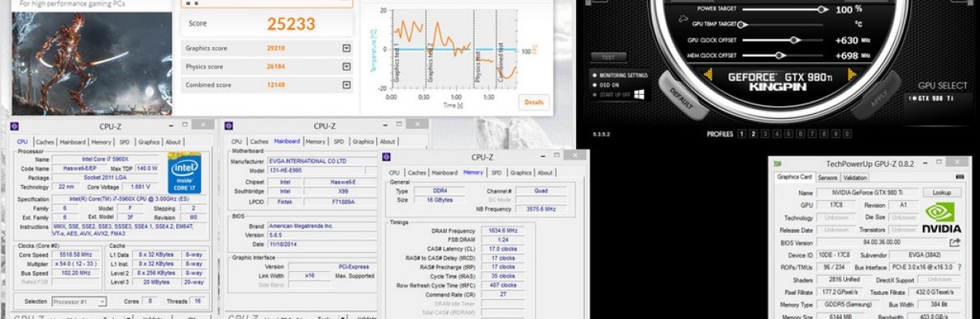Select profile 6 in EVGA Precision

click(801, 134)
